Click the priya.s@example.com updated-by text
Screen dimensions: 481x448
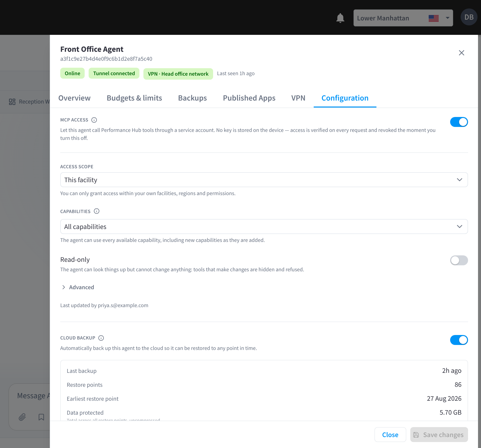[123, 305]
